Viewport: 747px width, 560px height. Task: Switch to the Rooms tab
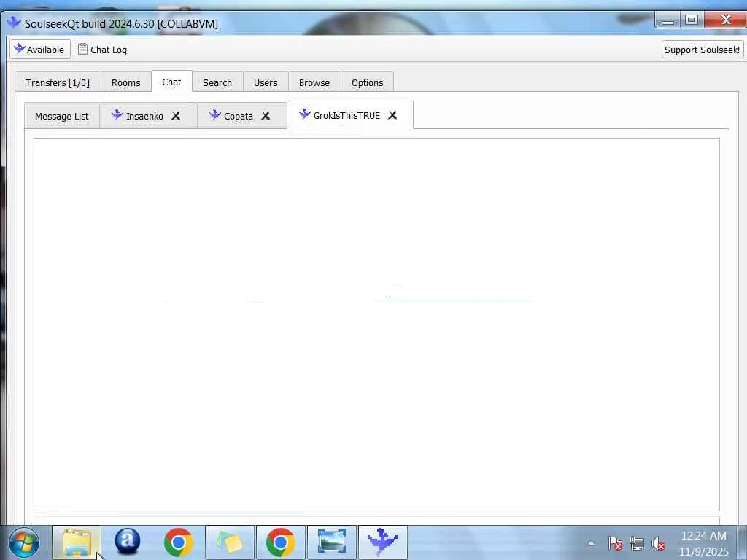(125, 82)
